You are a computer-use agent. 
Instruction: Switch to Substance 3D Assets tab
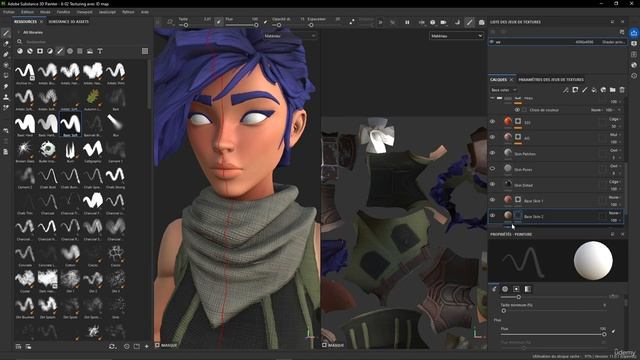pyautogui.click(x=69, y=22)
